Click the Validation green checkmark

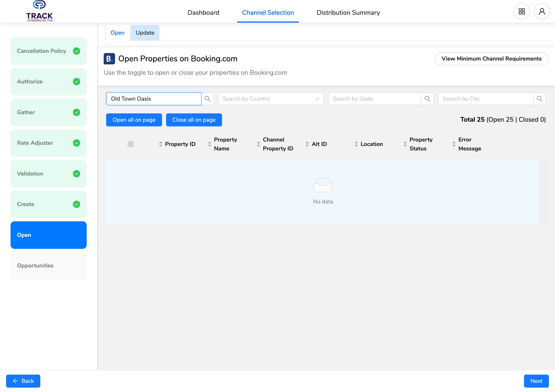point(77,174)
